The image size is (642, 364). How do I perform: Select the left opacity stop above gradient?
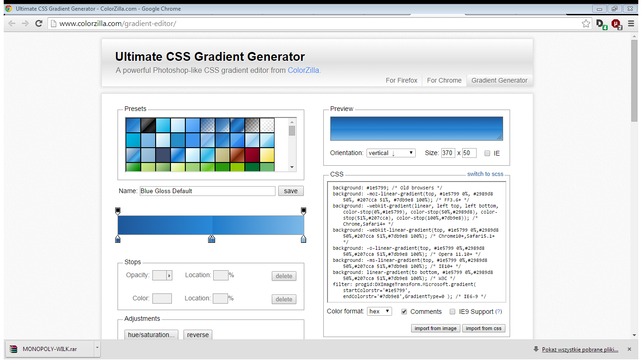(x=118, y=211)
